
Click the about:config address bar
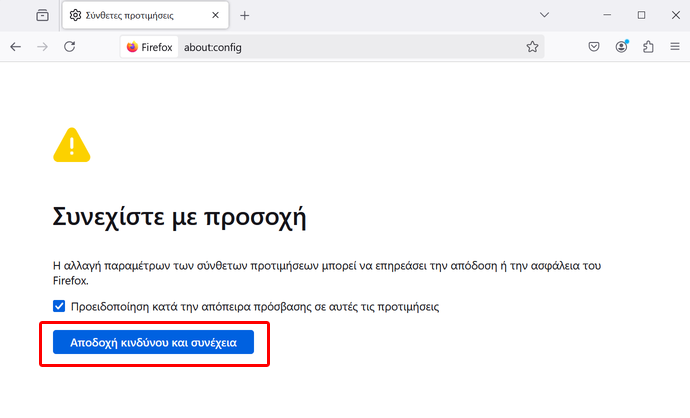point(354,47)
